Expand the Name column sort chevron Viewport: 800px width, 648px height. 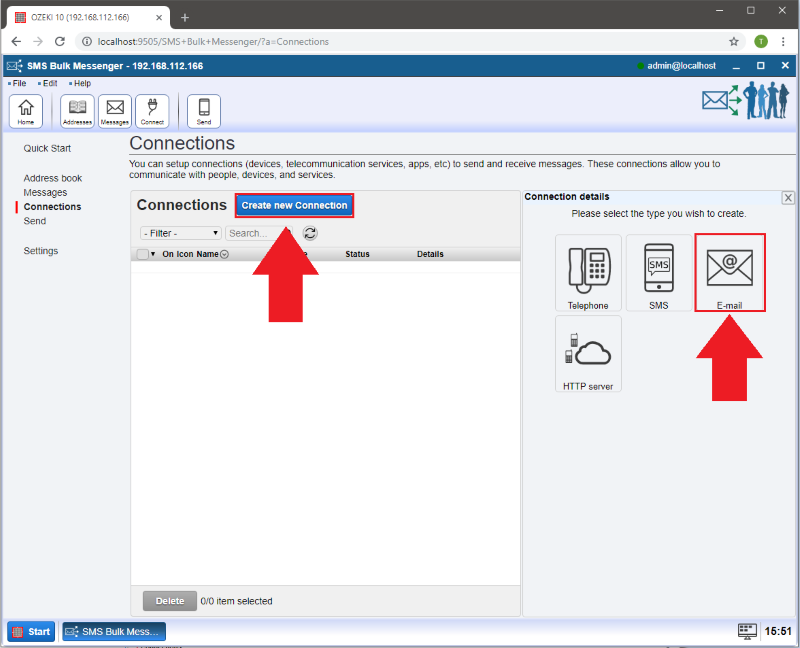[224, 254]
